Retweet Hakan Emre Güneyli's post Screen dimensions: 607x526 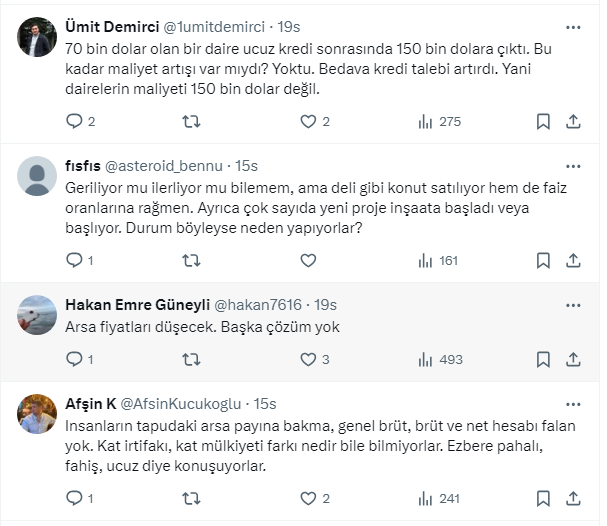[x=190, y=359]
